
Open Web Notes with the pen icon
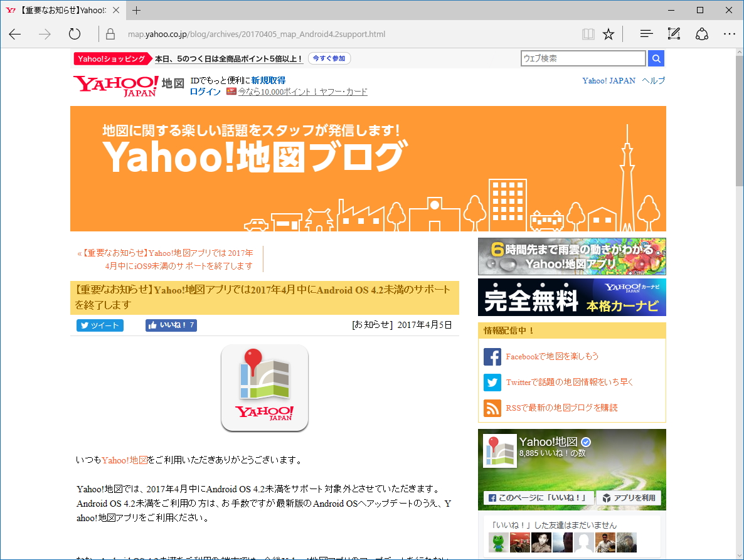click(x=673, y=34)
